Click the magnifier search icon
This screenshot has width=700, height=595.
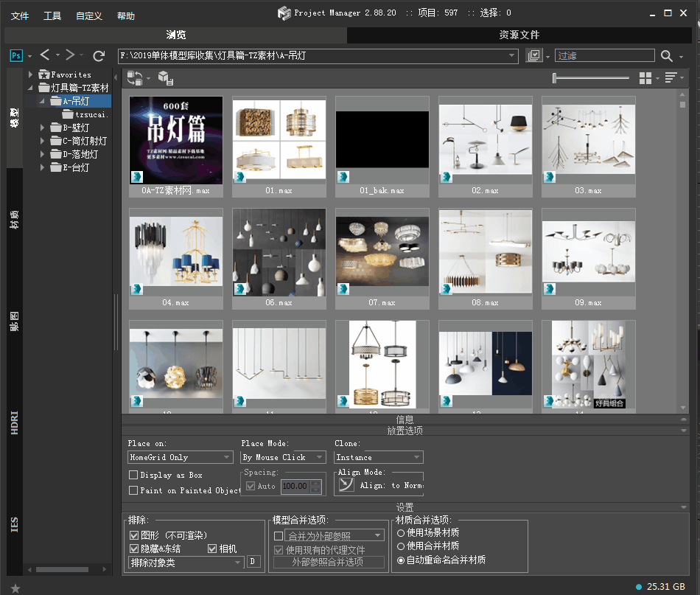(x=667, y=56)
